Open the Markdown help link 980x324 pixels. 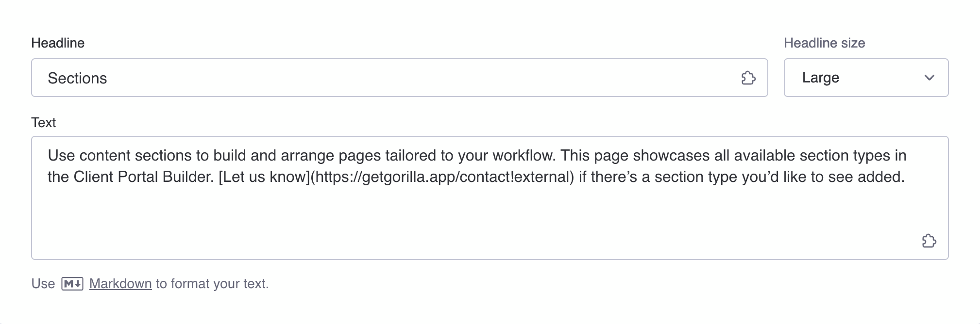pyautogui.click(x=120, y=284)
